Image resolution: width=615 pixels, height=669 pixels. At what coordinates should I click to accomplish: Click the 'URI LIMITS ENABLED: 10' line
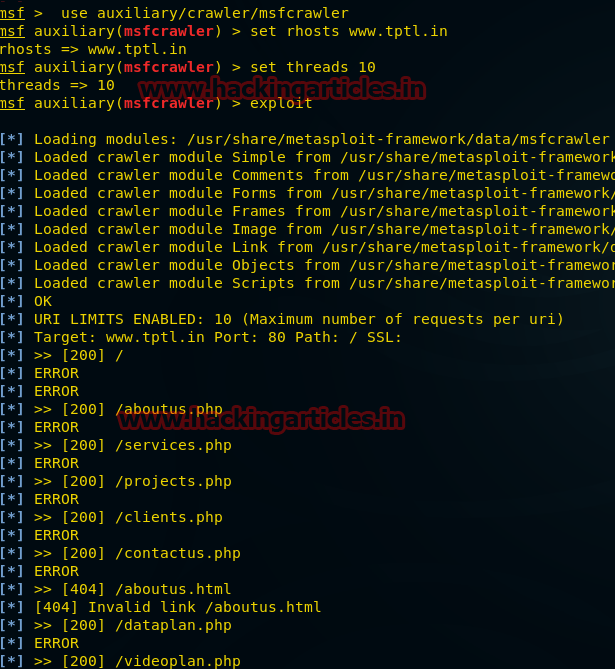pos(298,319)
